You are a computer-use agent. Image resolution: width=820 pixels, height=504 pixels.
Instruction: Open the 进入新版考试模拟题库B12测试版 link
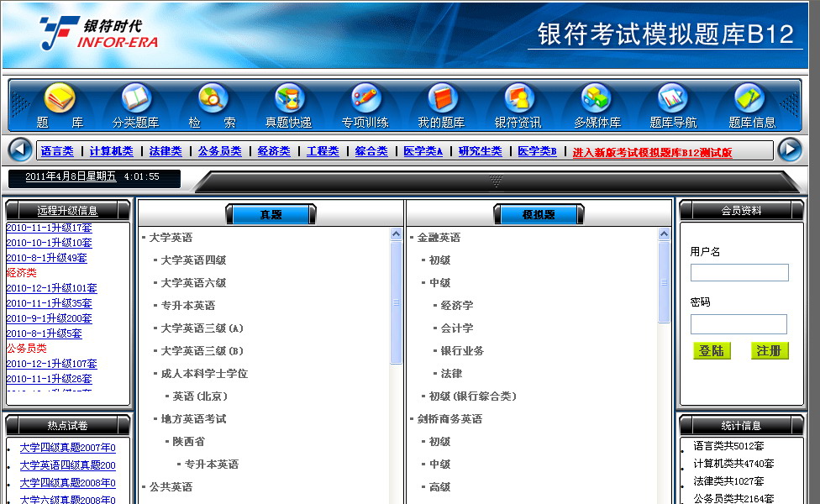[x=652, y=153]
